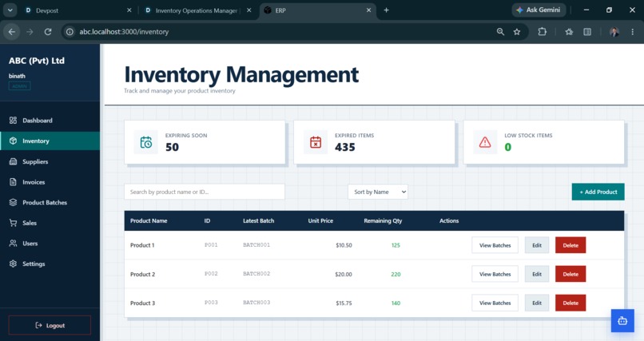Open the browser profile avatar
Screen dimensions: 644x341
(614, 32)
